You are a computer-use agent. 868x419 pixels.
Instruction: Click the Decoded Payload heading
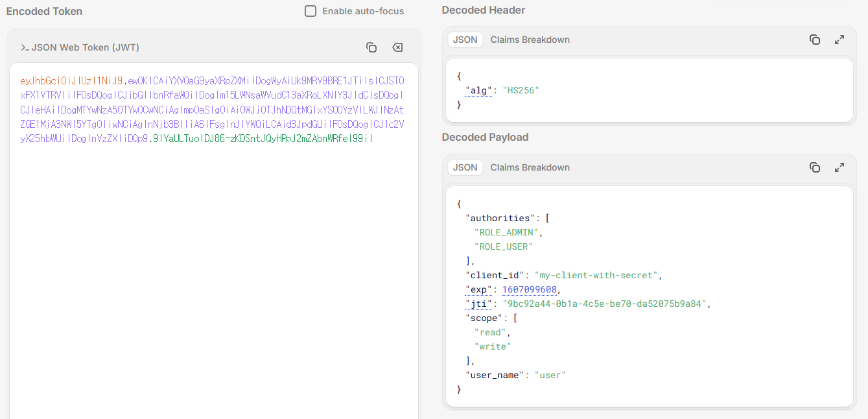485,137
